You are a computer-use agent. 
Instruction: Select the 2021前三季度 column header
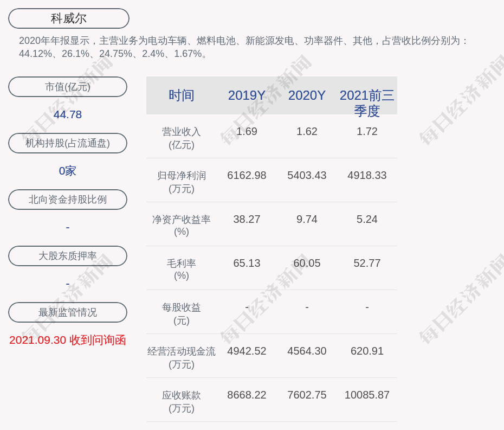click(x=367, y=102)
